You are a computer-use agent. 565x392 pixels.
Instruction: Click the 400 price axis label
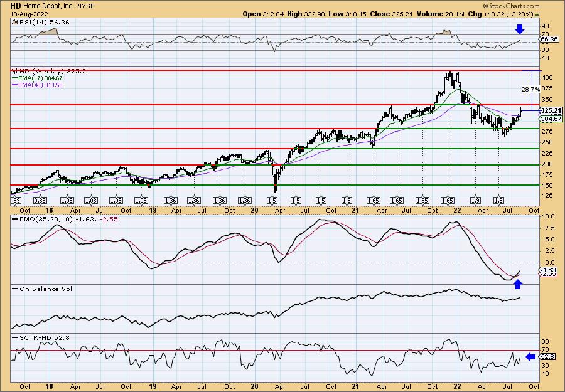(547, 77)
